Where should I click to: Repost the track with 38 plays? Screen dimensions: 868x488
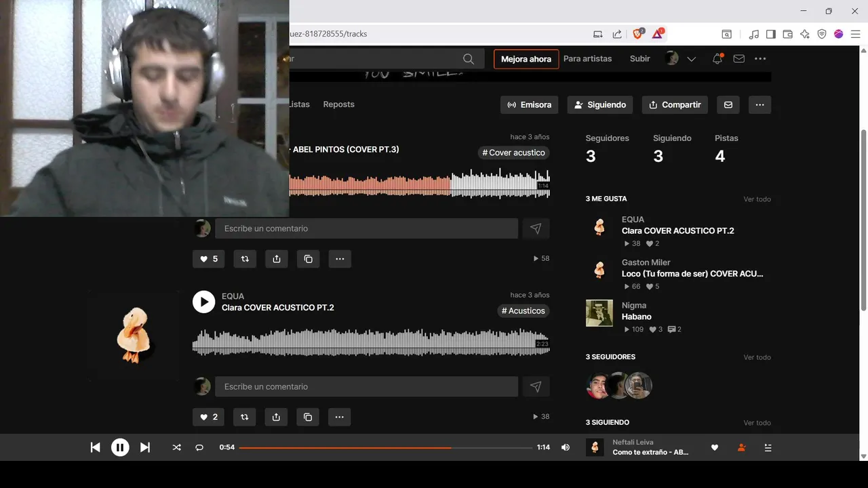pyautogui.click(x=245, y=417)
